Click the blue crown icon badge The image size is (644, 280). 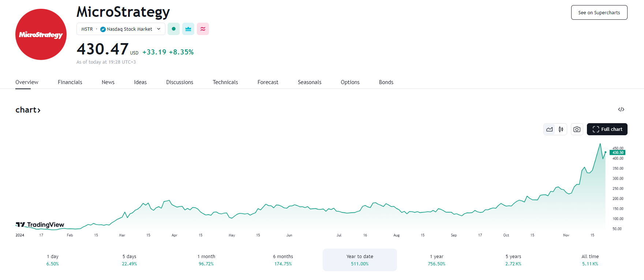(x=188, y=29)
